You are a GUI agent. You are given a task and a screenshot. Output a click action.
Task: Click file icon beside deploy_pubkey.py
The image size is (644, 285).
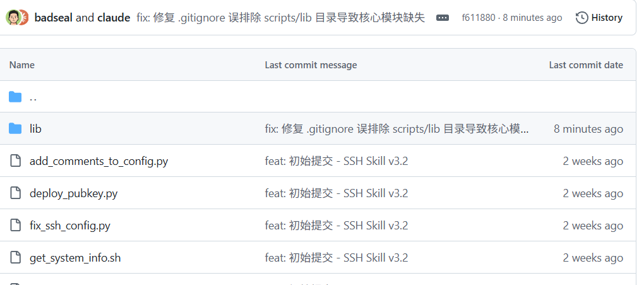pyautogui.click(x=15, y=193)
